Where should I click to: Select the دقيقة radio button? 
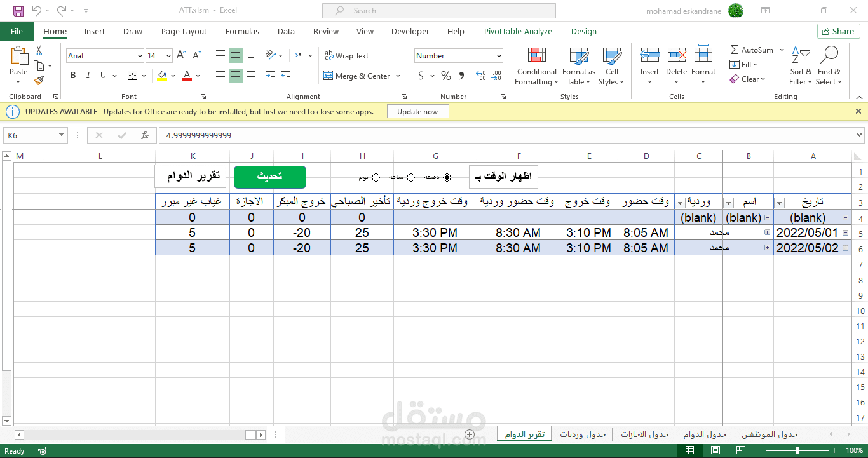pos(447,178)
